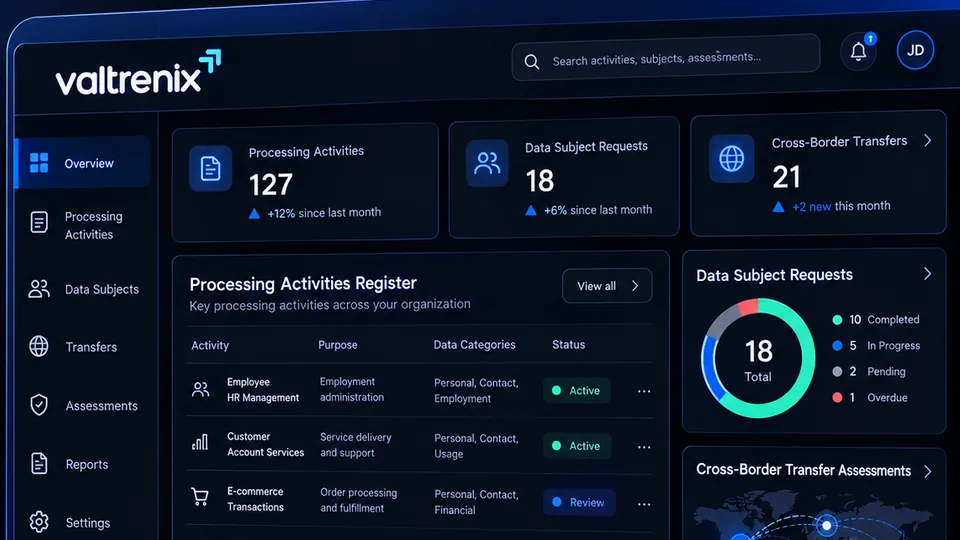Click 'Employment administration' purpose cell
Image resolution: width=960 pixels, height=540 pixels.
point(352,389)
